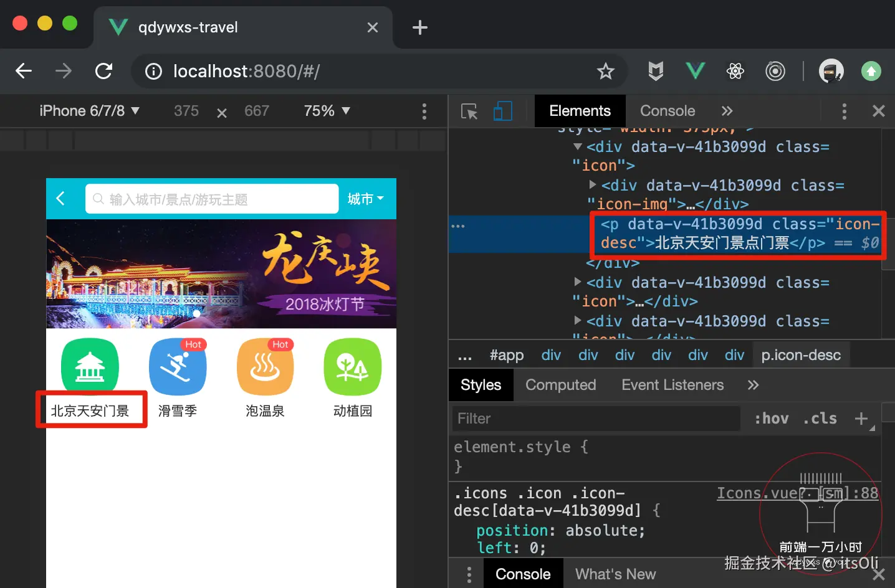895x588 pixels.
Task: Close the qdywxs-travel tab
Action: pos(373,27)
